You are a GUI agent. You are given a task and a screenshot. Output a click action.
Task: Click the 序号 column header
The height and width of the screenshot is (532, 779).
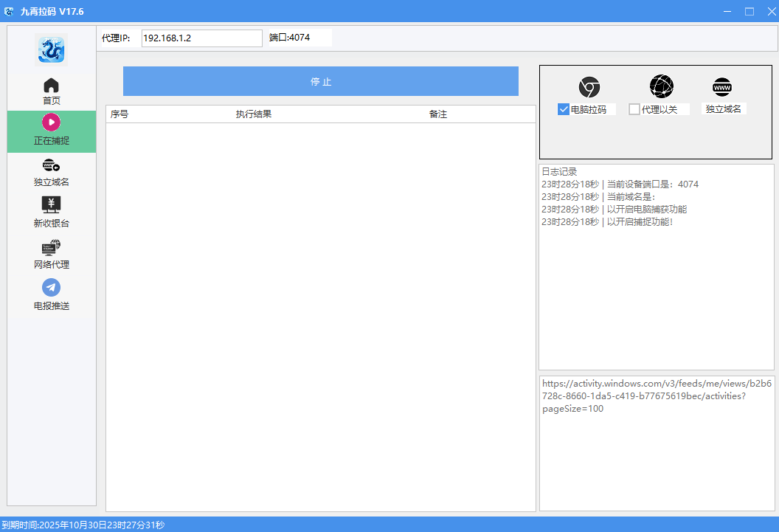click(120, 114)
